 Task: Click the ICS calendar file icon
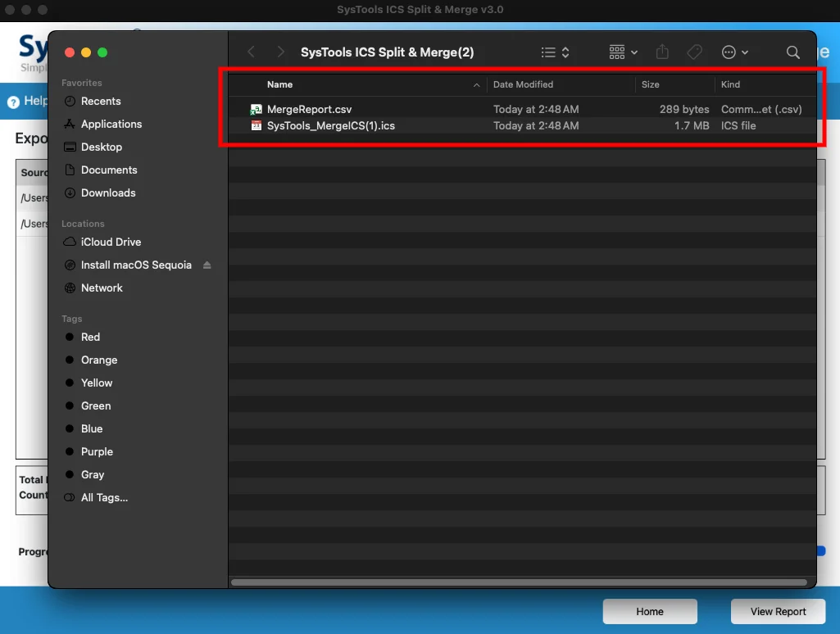click(256, 126)
